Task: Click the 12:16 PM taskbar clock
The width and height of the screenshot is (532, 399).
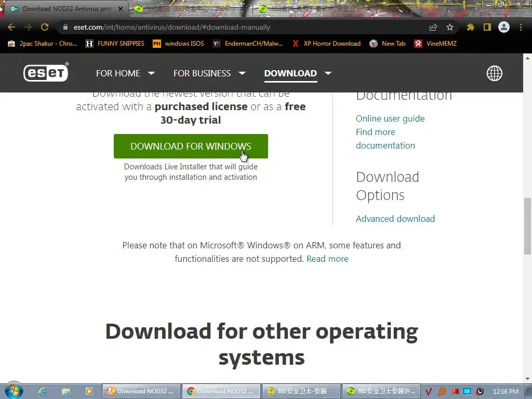Action: pos(506,392)
